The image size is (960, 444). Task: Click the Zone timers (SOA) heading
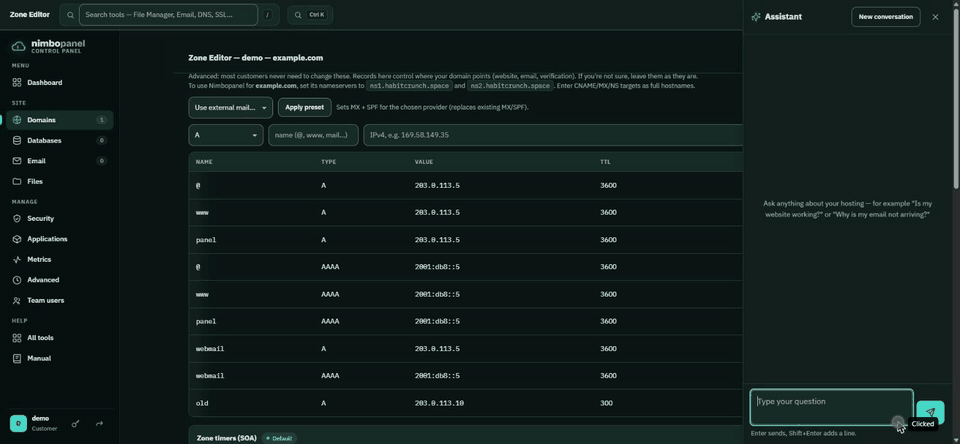tap(228, 438)
